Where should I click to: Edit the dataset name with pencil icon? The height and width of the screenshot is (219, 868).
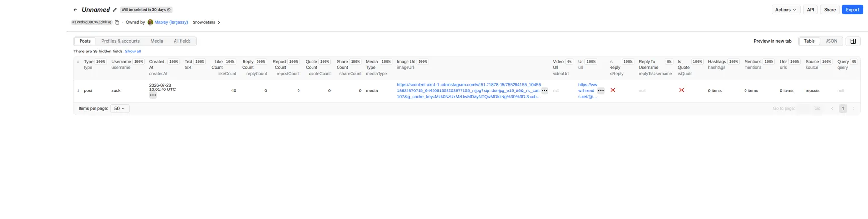pos(115,10)
